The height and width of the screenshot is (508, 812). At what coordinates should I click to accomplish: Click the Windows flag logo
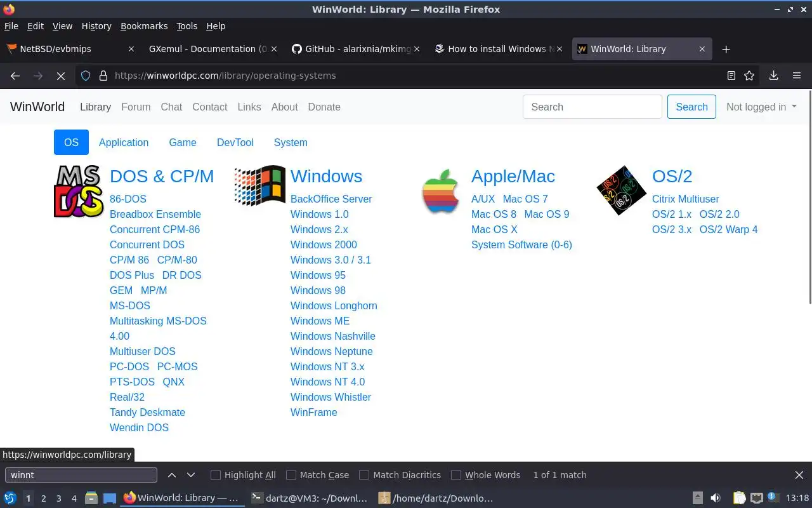coord(259,186)
